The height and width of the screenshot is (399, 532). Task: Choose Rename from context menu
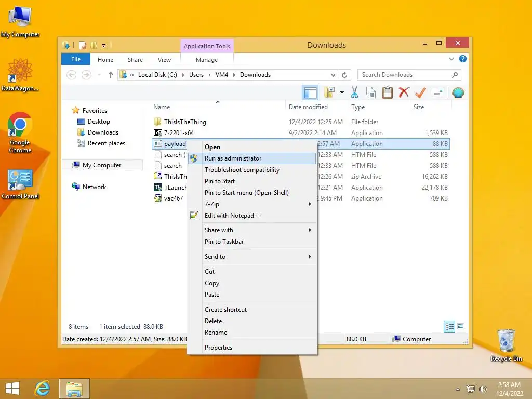[252, 332]
